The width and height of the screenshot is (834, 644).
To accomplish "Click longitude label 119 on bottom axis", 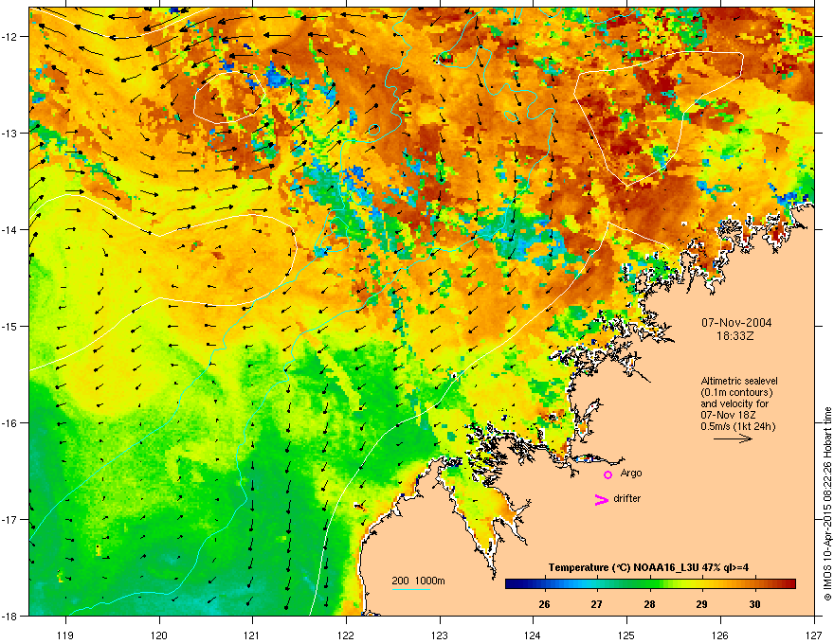I will [x=65, y=635].
